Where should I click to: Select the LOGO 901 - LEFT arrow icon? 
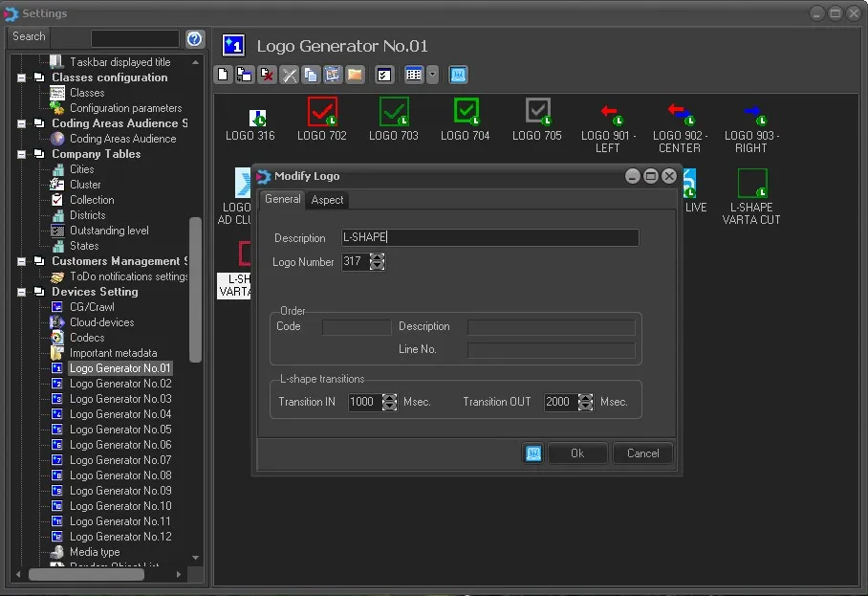point(608,112)
